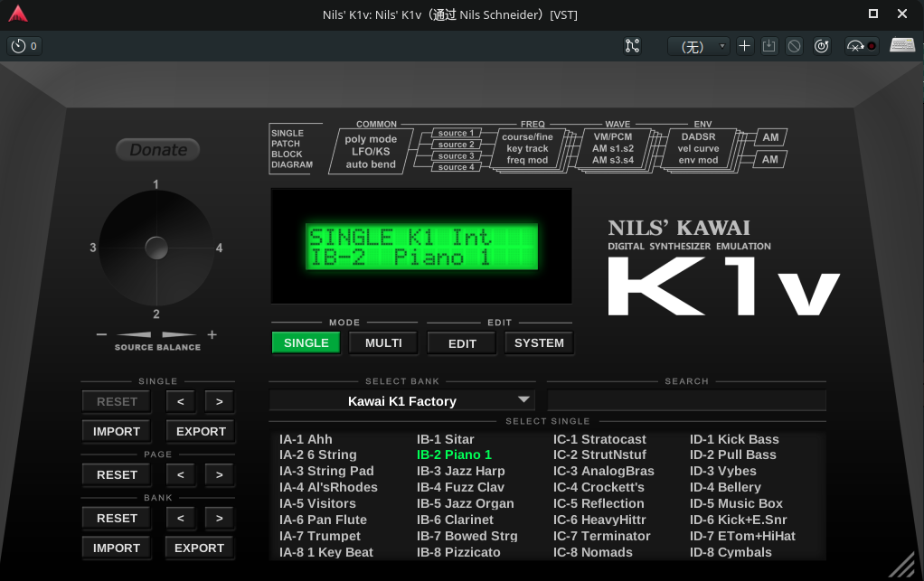Screen dimensions: 924x581
Task: Click the plus source balance control
Action: pos(212,334)
